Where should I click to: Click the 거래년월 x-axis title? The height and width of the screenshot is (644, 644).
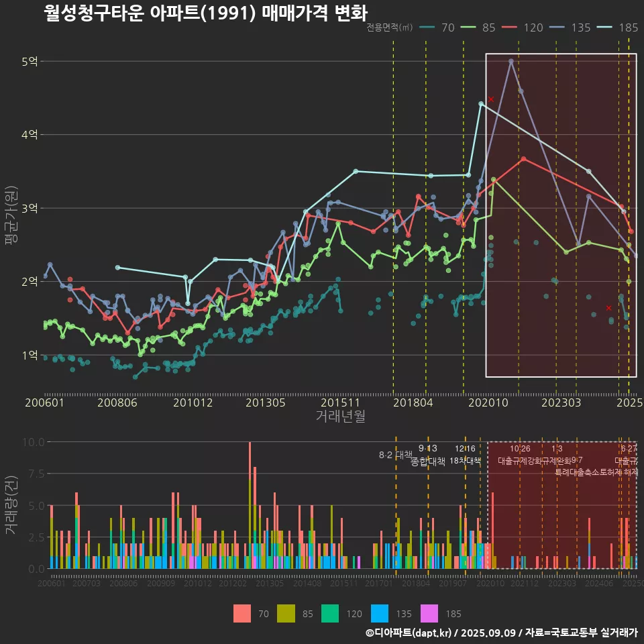point(340,416)
